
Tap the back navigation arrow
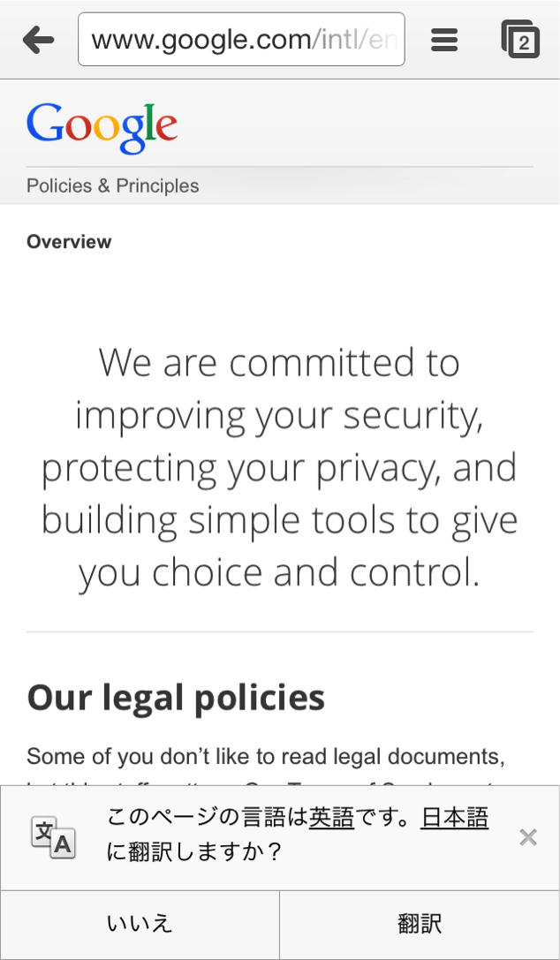[37, 39]
